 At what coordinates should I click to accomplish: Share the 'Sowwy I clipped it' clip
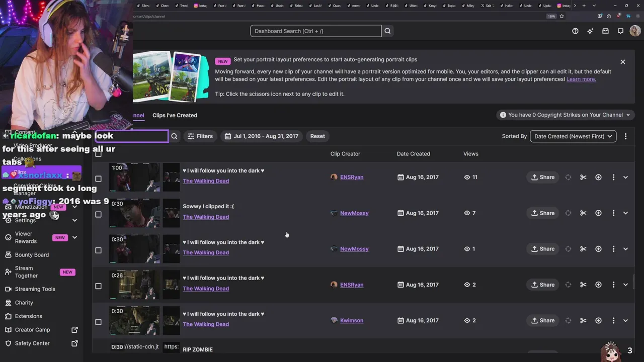pyautogui.click(x=542, y=213)
